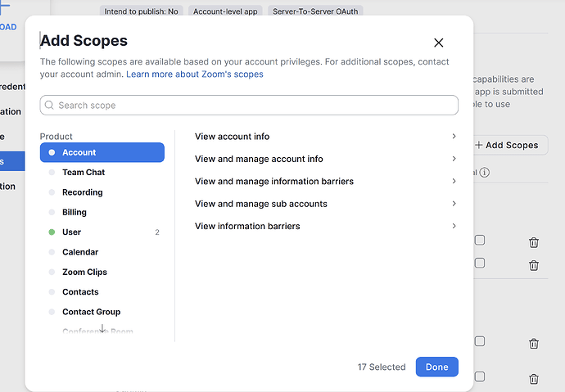Select the Recording product
Image resolution: width=565 pixels, height=392 pixels.
coord(102,192)
